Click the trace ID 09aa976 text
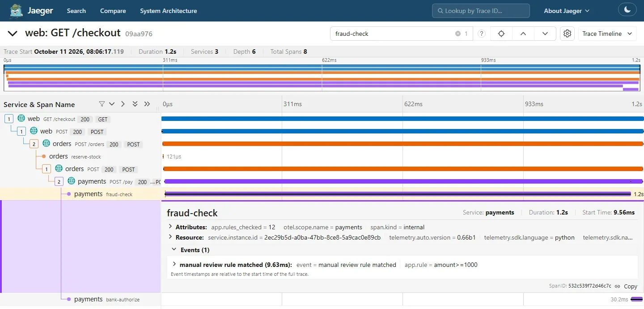This screenshot has width=644, height=309. tap(139, 34)
